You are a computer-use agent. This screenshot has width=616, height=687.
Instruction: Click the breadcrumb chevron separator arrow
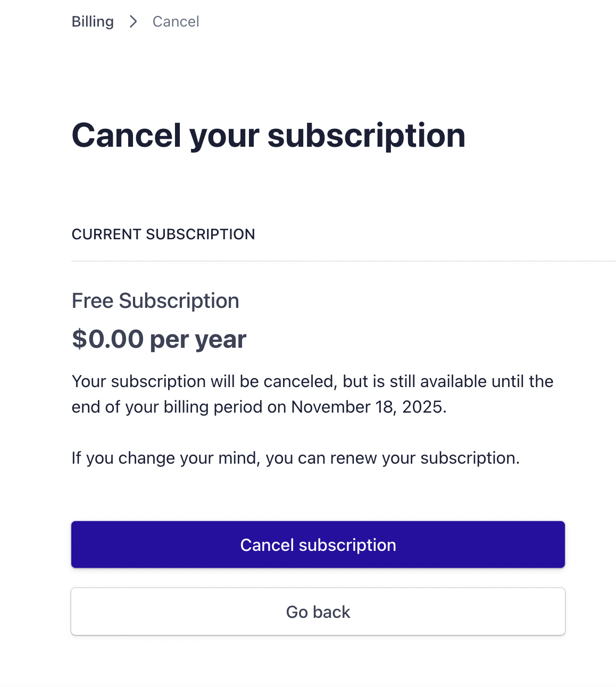(x=134, y=22)
